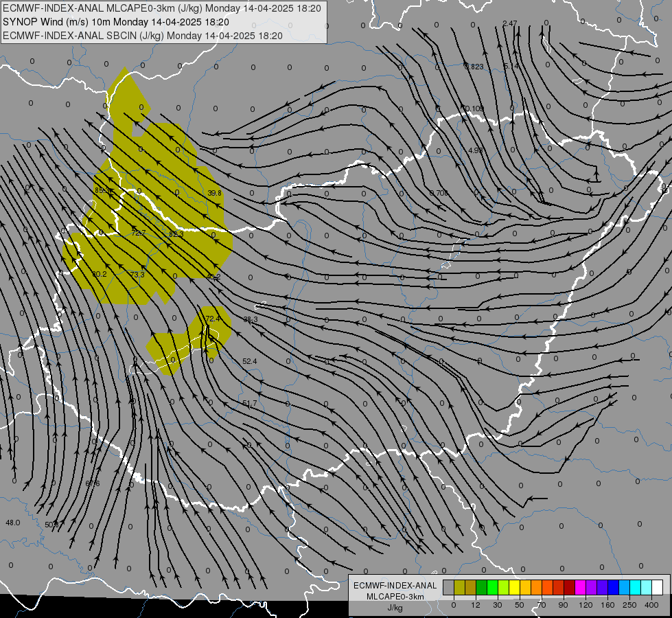Click the map value '82.3'
Image resolution: width=672 pixels, height=618 pixels.
(x=176, y=234)
